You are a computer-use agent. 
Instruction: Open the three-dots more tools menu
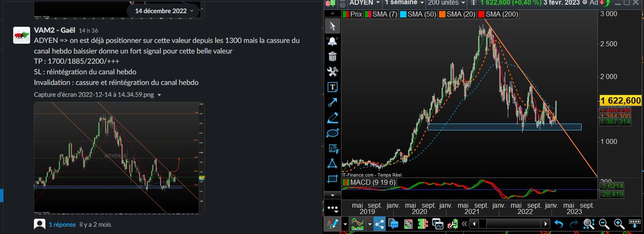[333, 208]
